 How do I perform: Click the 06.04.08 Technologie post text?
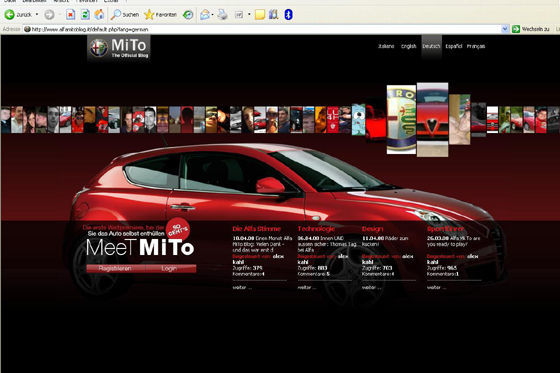[327, 244]
